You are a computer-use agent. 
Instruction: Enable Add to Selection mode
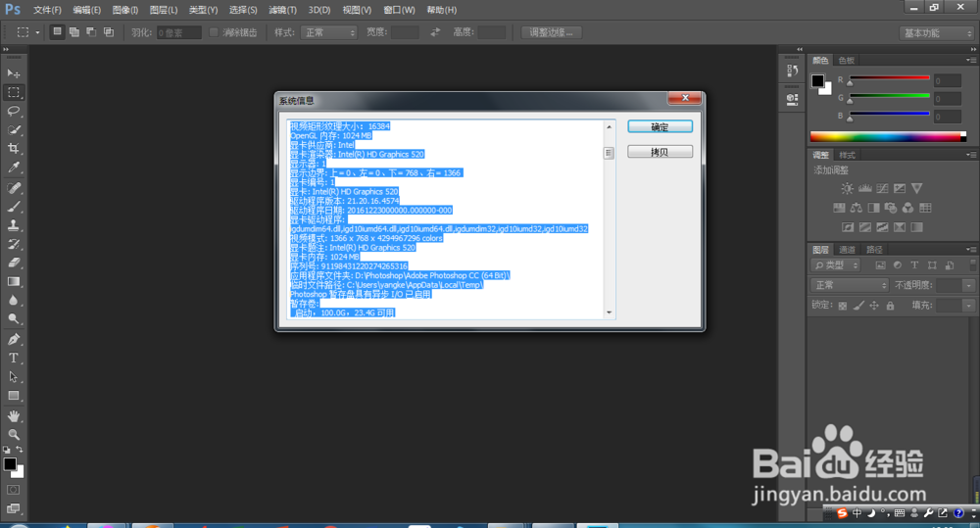pos(74,32)
